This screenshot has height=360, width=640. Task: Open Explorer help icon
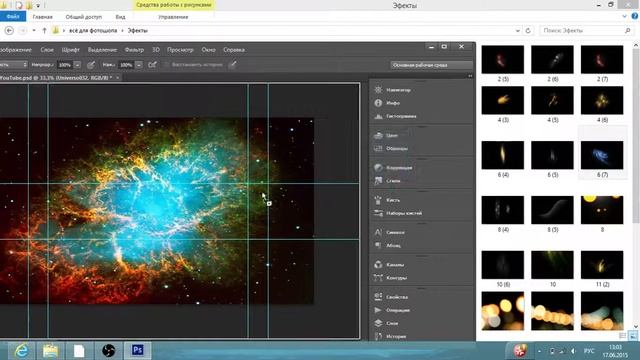pyautogui.click(x=635, y=16)
